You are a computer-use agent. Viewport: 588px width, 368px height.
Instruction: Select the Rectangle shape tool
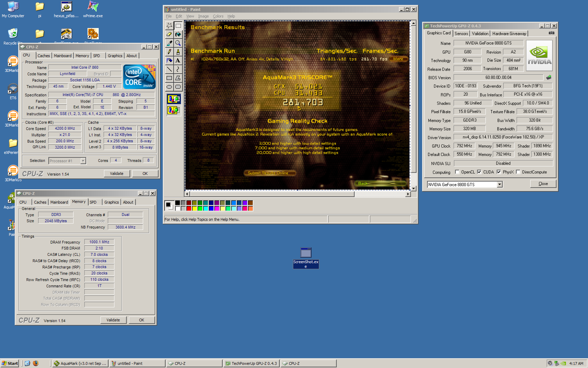coord(169,78)
